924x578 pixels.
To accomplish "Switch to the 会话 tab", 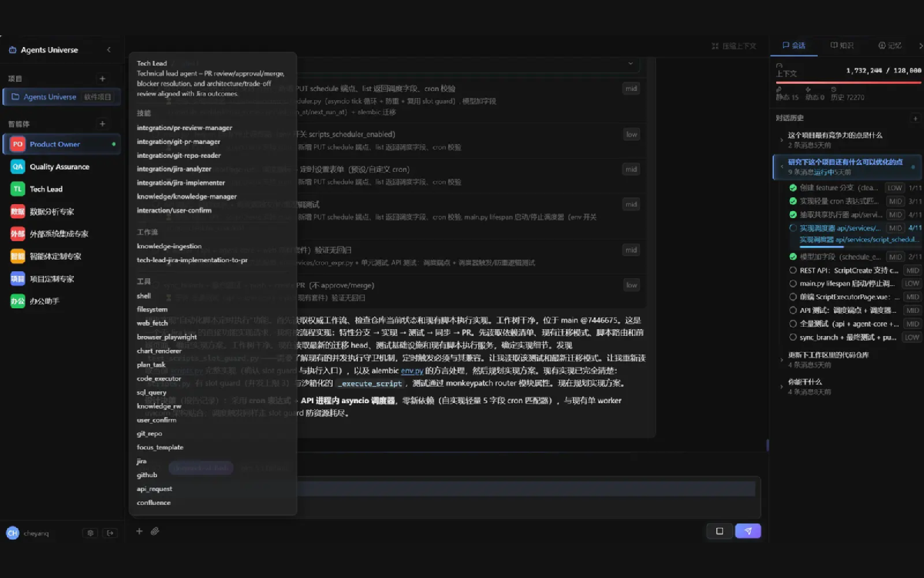I will (x=793, y=45).
